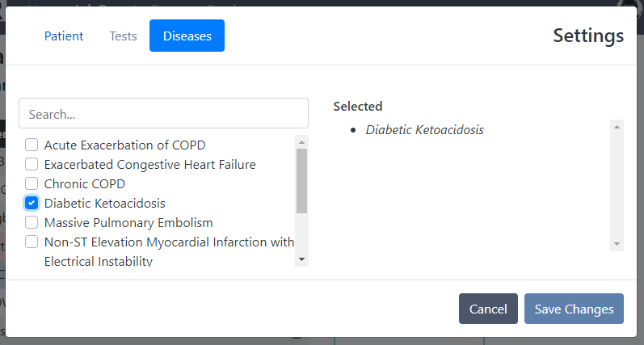Open the Tests tab
Viewport: 644px width, 345px height.
coord(123,36)
